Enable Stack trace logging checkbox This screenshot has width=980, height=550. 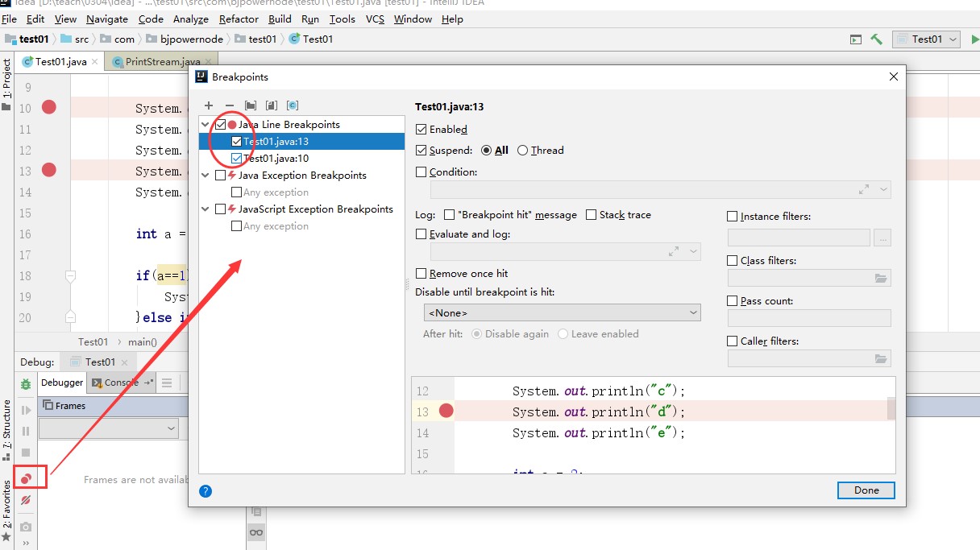pos(592,215)
